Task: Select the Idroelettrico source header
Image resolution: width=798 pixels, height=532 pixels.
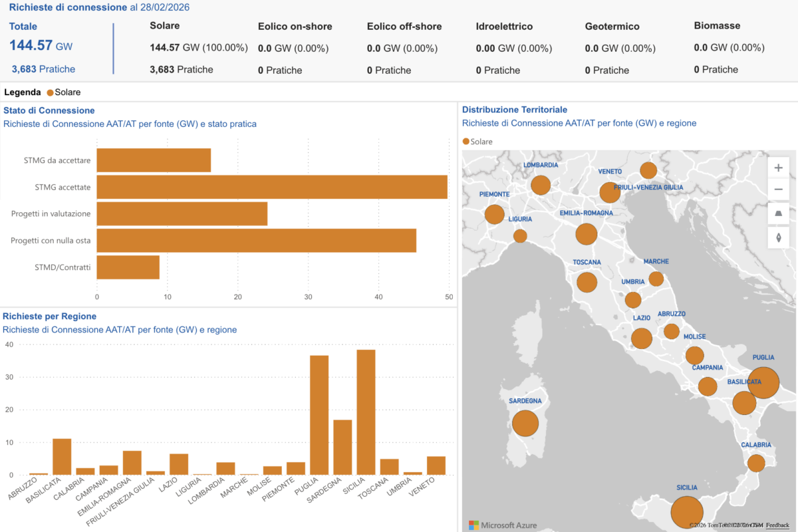Action: (x=504, y=27)
